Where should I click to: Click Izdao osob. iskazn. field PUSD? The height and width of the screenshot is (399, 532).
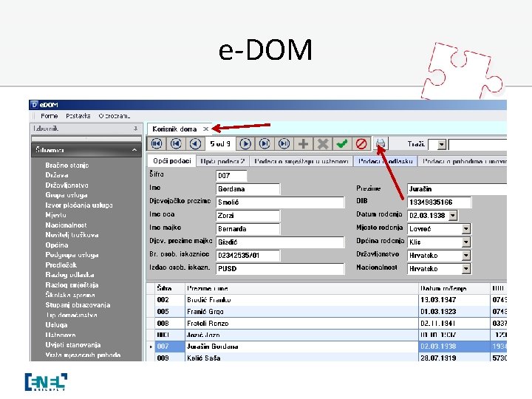point(280,269)
